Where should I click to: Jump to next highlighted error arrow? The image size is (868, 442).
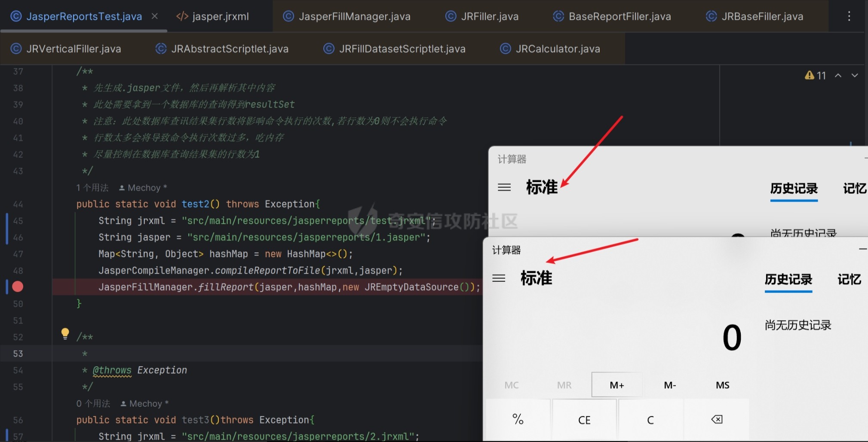click(855, 76)
